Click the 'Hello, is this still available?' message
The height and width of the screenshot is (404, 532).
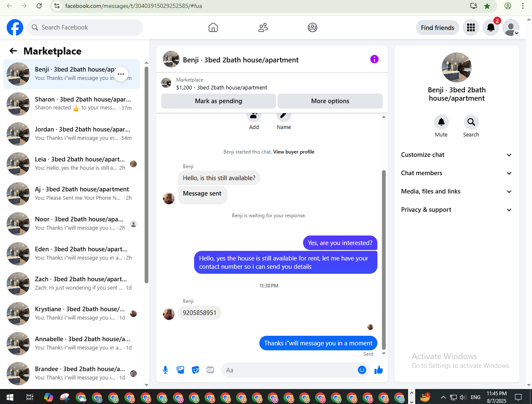[219, 178]
